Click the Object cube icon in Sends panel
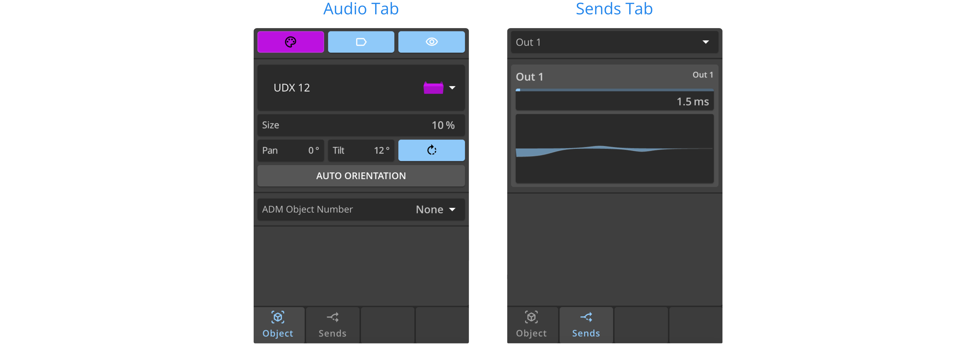The width and height of the screenshot is (980, 344). 531,317
